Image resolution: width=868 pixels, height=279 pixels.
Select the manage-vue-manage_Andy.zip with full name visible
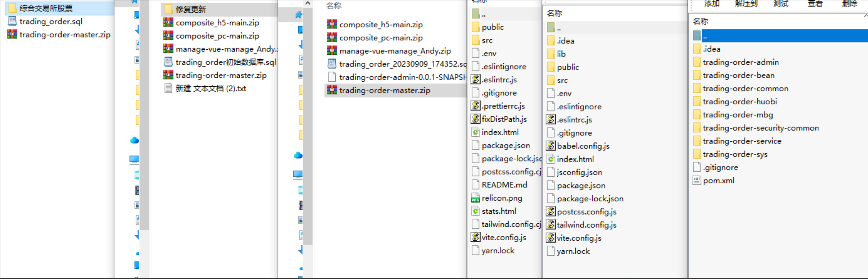pyautogui.click(x=395, y=51)
